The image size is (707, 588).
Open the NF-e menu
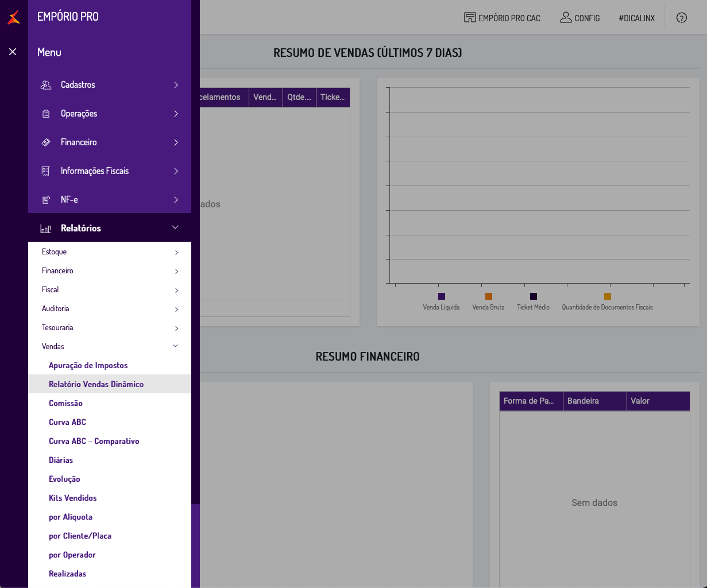(110, 200)
